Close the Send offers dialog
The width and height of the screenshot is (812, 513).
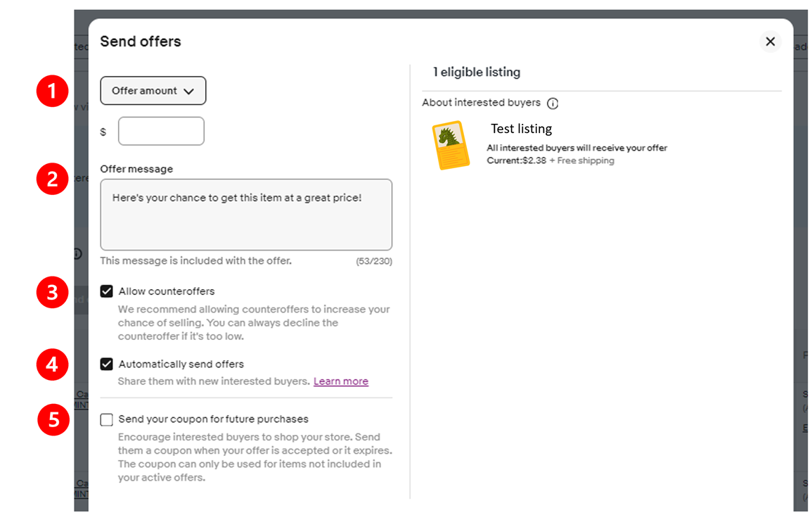tap(770, 42)
